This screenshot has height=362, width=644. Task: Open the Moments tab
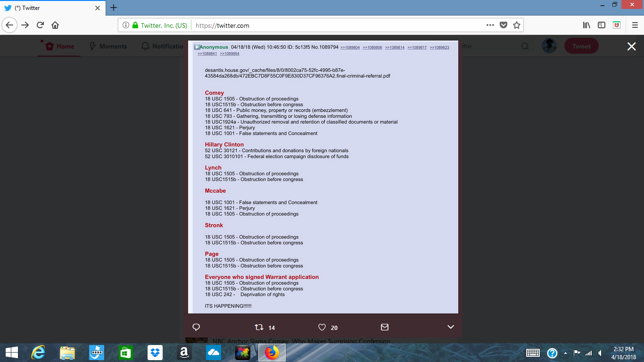click(x=108, y=46)
